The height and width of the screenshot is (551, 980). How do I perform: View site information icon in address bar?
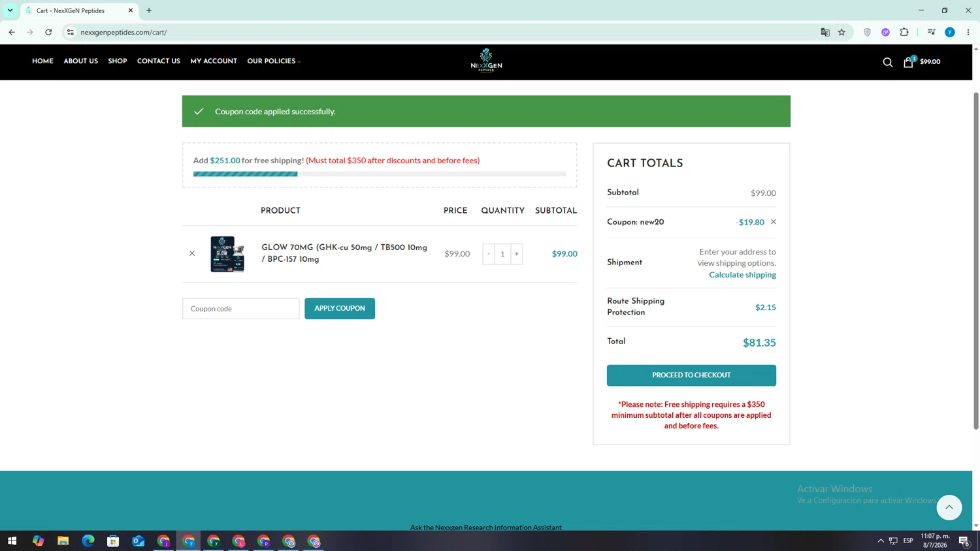[x=71, y=32]
